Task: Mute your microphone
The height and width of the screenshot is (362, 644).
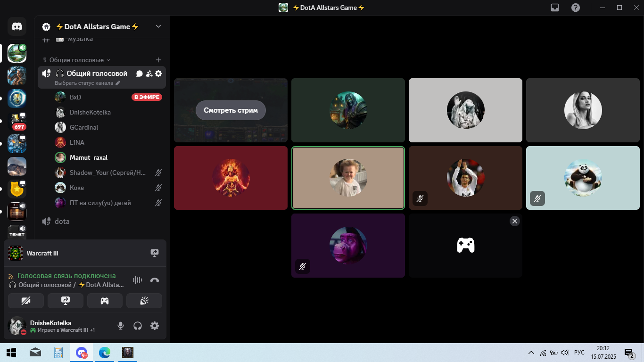Action: click(121, 326)
